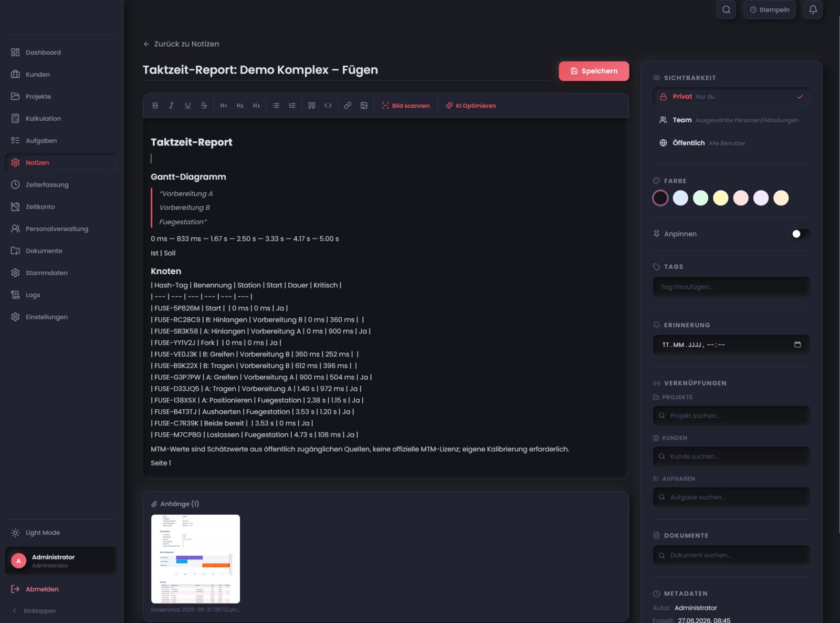Go back via Zurück zu Notizen
The height and width of the screenshot is (623, 840).
point(181,44)
